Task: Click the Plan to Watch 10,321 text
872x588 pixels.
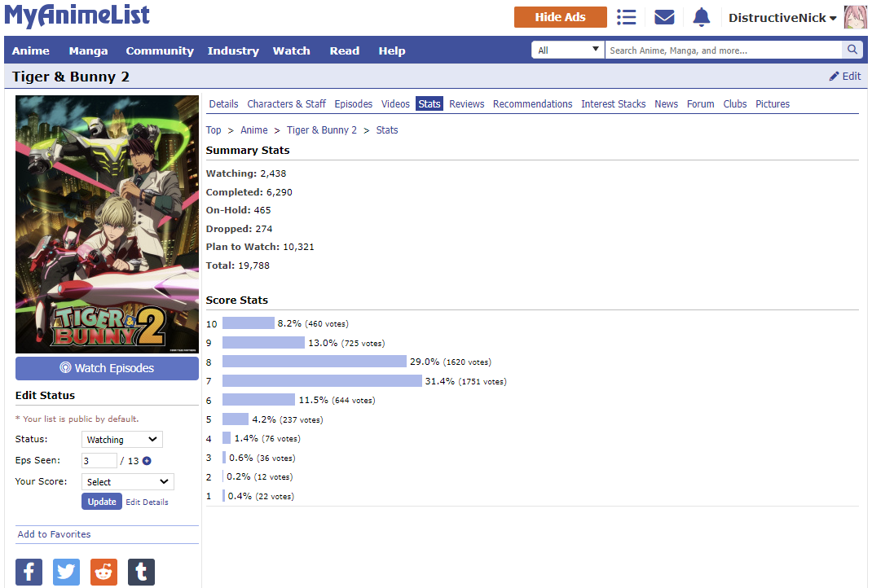Action: point(260,247)
